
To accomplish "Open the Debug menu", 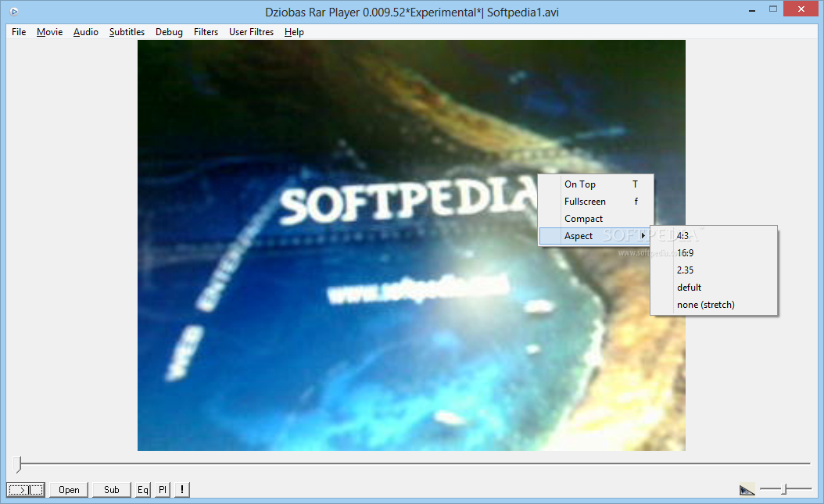I will pyautogui.click(x=169, y=32).
